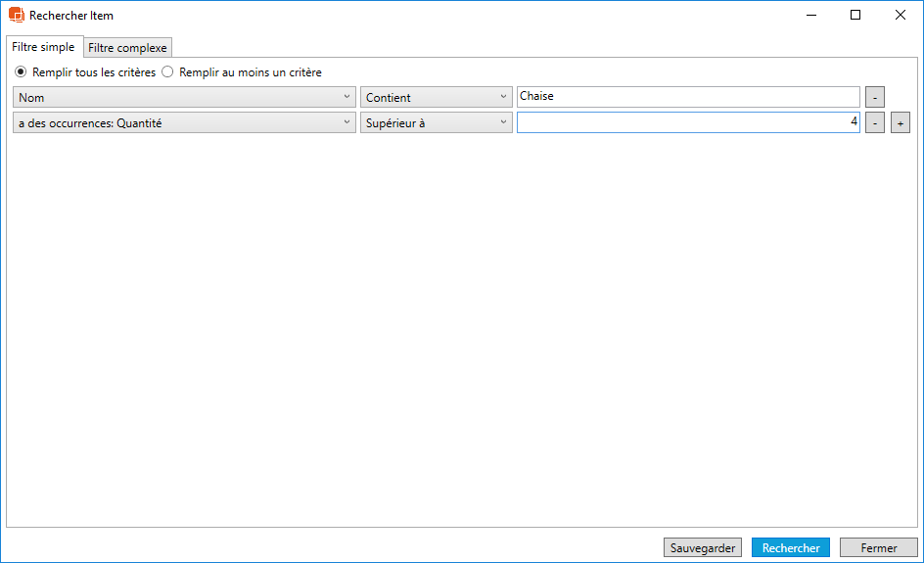Close the Rechercher Item window

click(900, 16)
